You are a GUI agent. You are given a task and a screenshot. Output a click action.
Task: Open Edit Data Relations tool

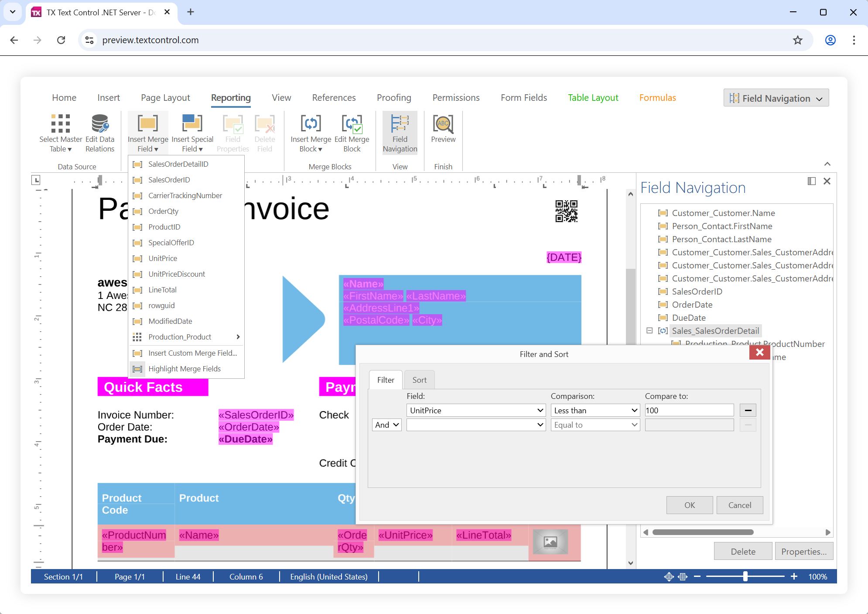point(100,124)
